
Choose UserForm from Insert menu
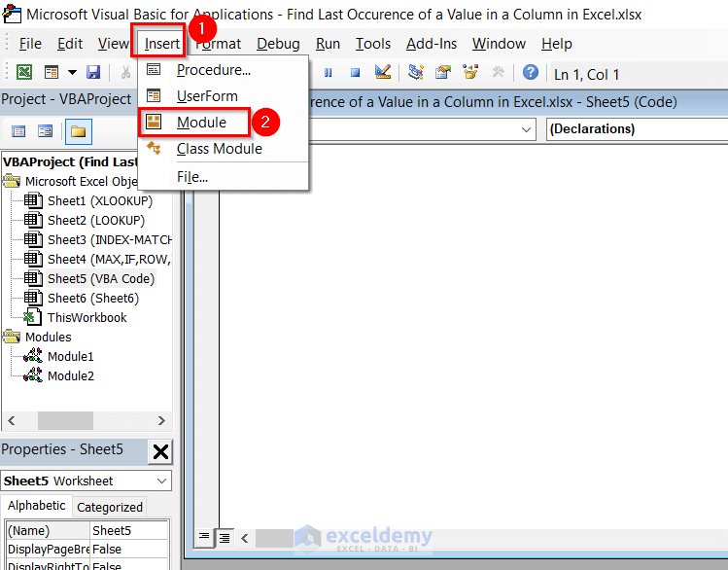point(207,96)
